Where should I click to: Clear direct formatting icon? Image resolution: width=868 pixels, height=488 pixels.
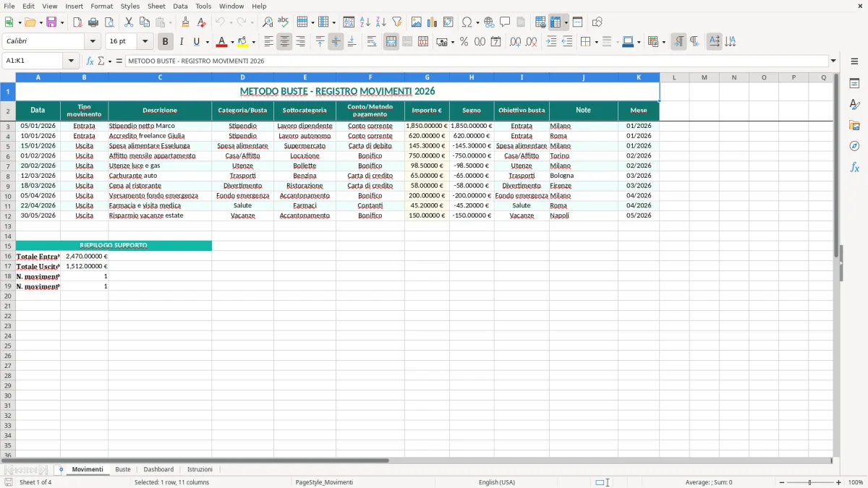201,22
